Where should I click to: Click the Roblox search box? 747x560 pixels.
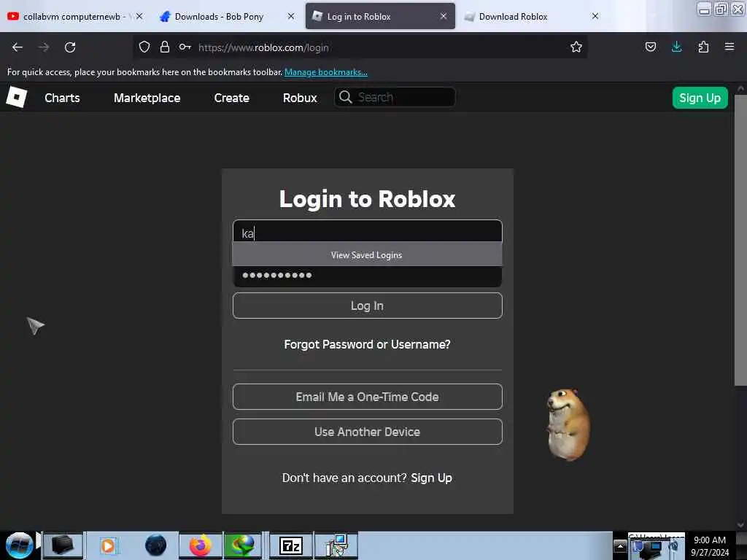coord(395,97)
